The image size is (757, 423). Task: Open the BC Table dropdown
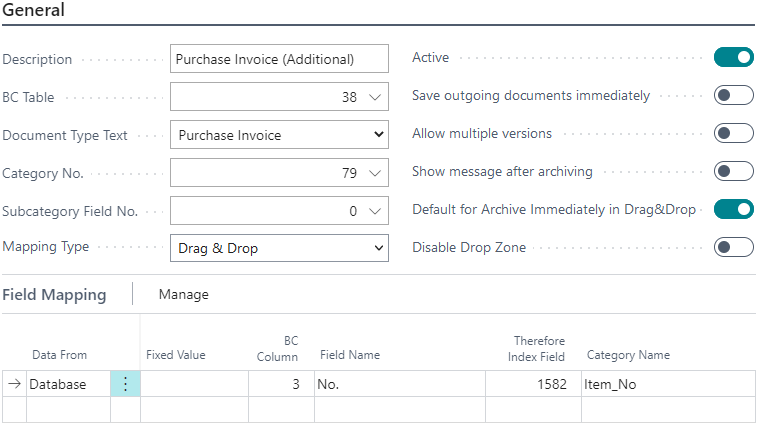[x=375, y=97]
